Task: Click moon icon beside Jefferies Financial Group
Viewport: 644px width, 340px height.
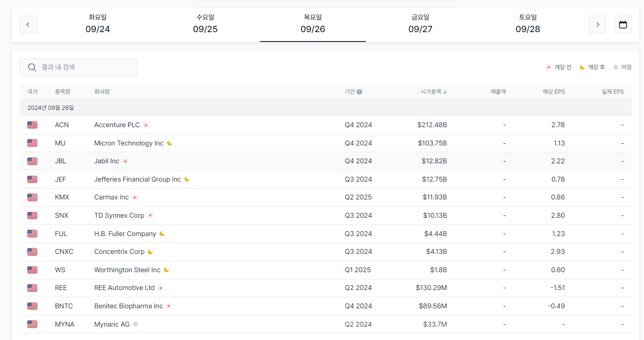Action: coord(187,179)
